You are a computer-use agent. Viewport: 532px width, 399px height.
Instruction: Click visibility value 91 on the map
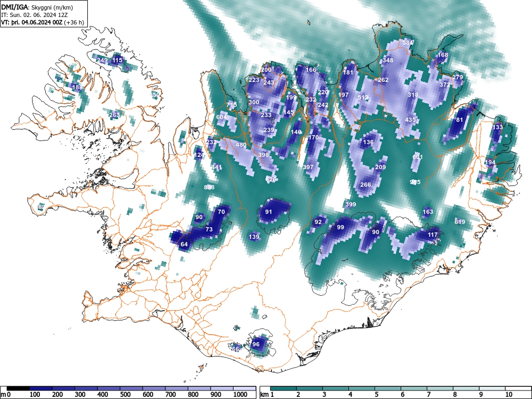[268, 212]
